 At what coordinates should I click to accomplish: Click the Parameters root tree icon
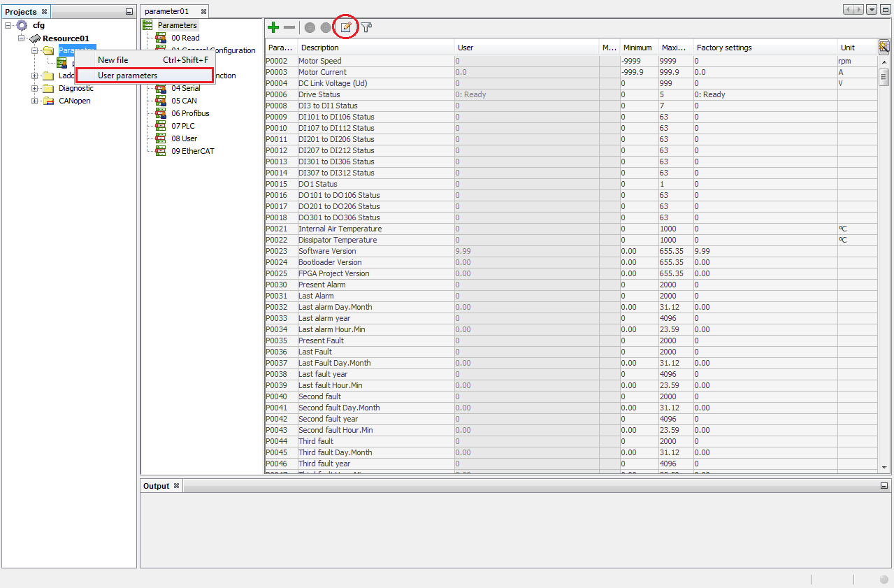point(148,25)
